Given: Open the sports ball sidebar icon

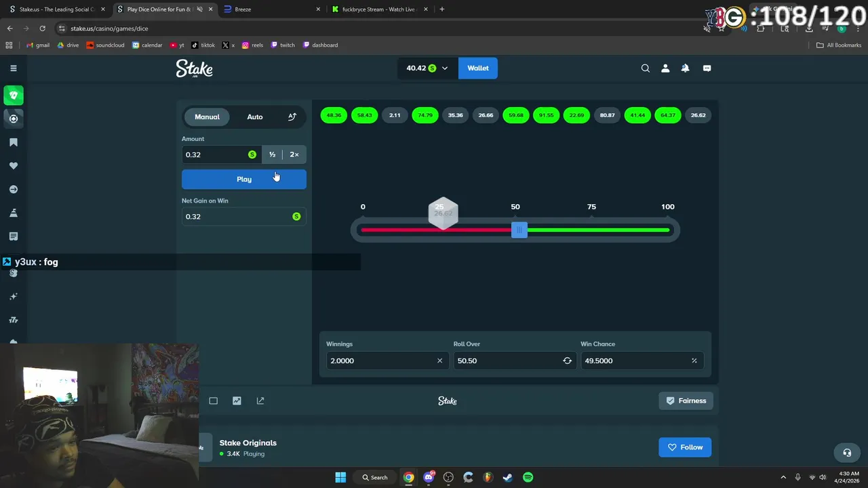Looking at the screenshot, I should tap(14, 119).
